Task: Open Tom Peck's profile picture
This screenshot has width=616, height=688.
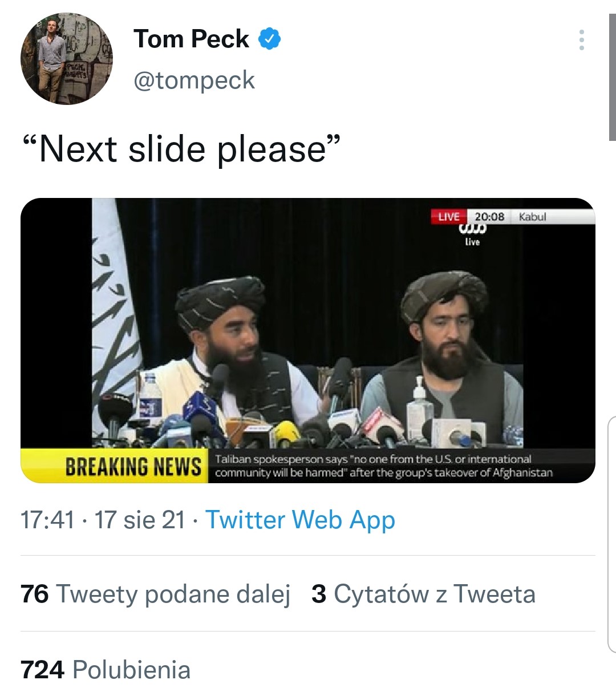Action: point(67,59)
